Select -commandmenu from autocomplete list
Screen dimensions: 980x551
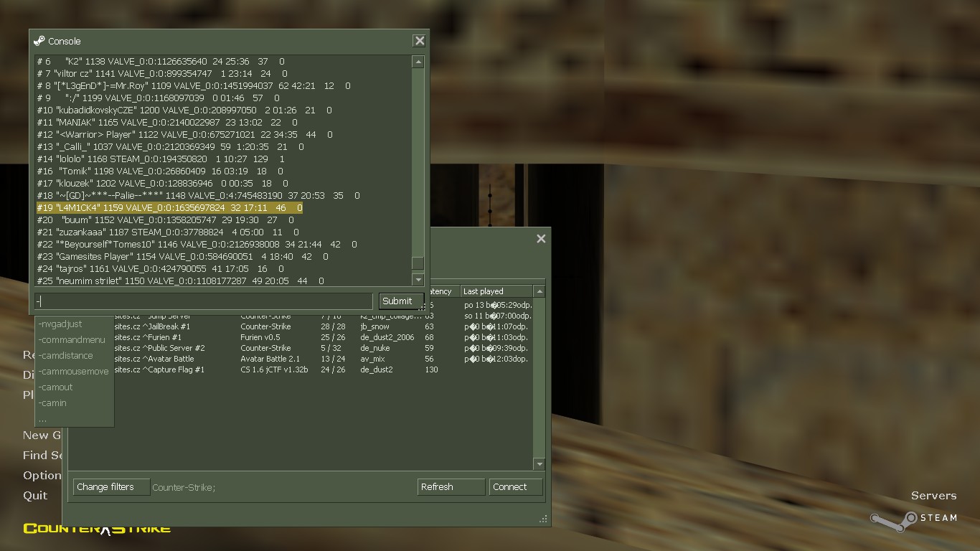[x=72, y=340]
